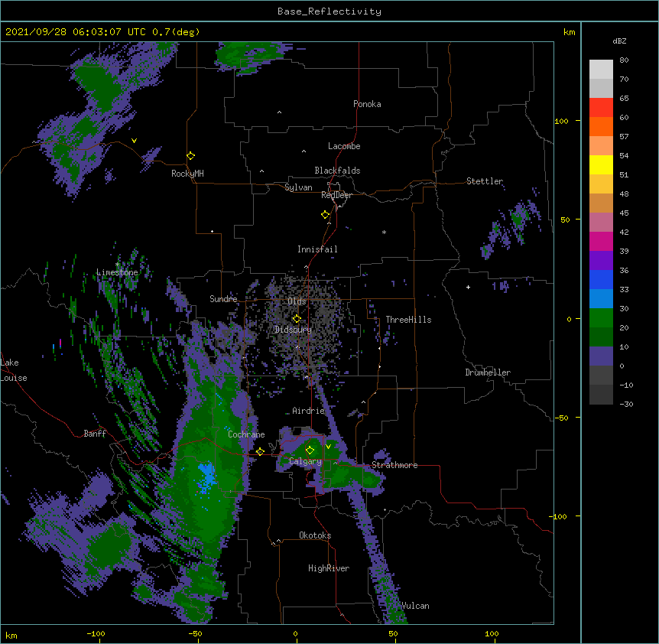Click the Innisfail label

(317, 249)
